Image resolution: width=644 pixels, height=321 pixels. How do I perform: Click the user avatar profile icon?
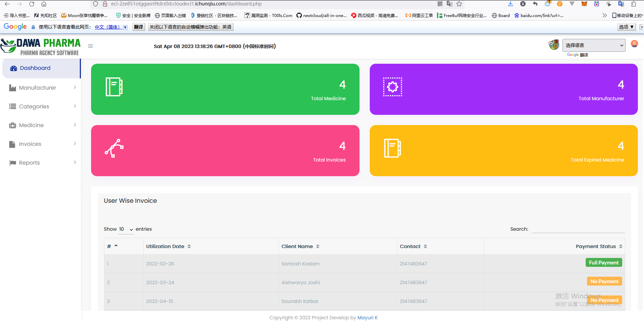(x=634, y=44)
